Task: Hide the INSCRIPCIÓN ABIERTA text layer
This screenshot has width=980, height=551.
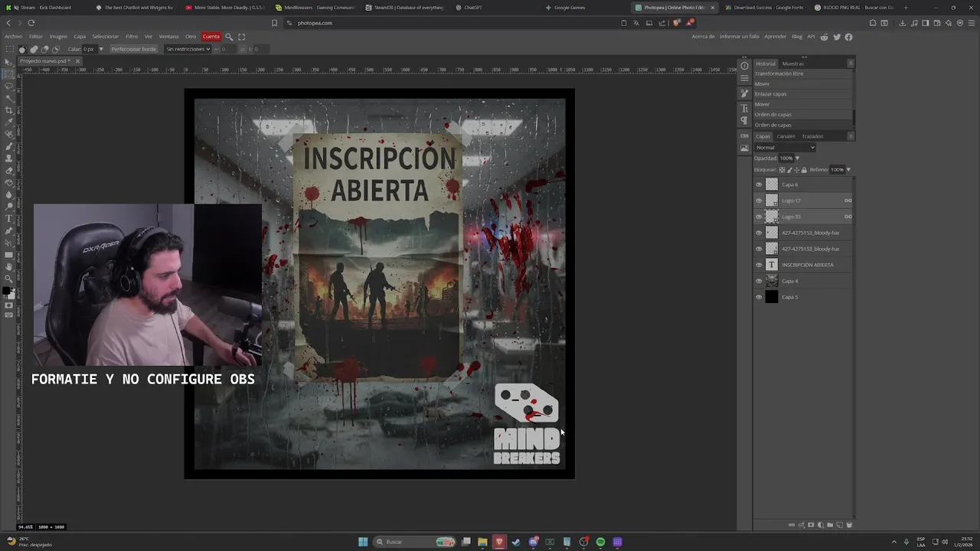Action: (x=759, y=265)
